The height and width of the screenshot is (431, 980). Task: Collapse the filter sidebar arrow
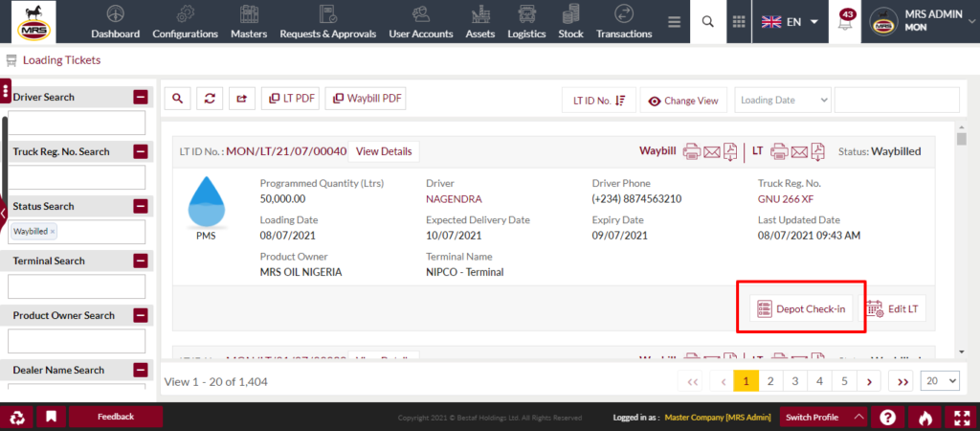3,214
